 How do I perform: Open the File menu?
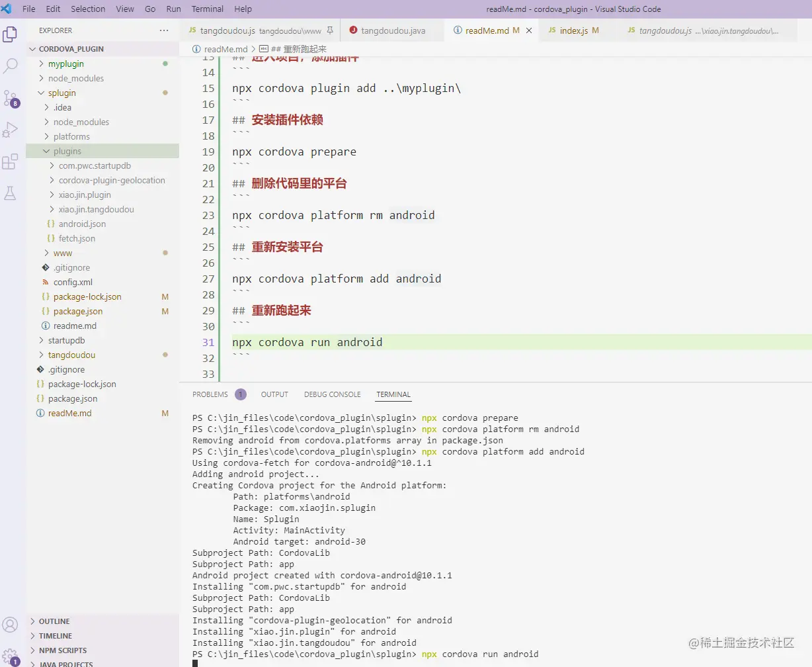click(x=29, y=9)
